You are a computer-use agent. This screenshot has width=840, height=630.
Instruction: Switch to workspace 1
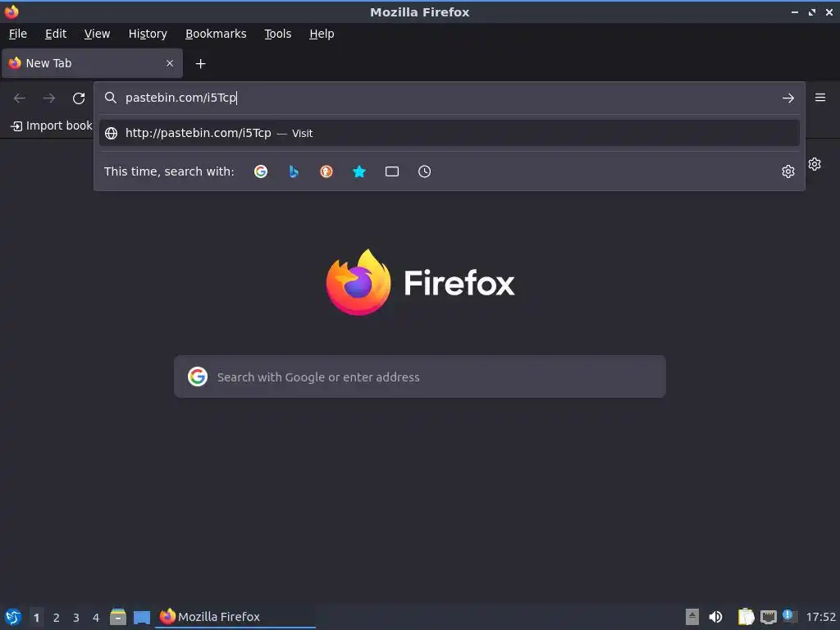coord(36,618)
